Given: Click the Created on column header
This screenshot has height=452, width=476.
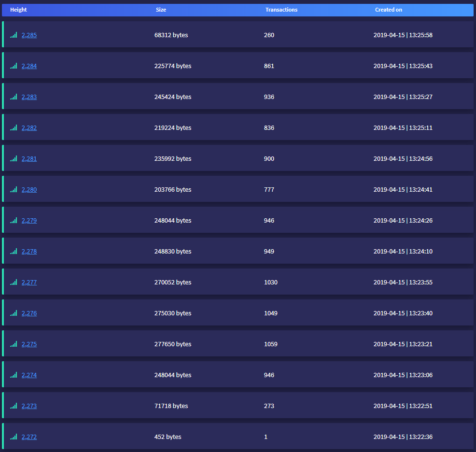Looking at the screenshot, I should pyautogui.click(x=388, y=10).
